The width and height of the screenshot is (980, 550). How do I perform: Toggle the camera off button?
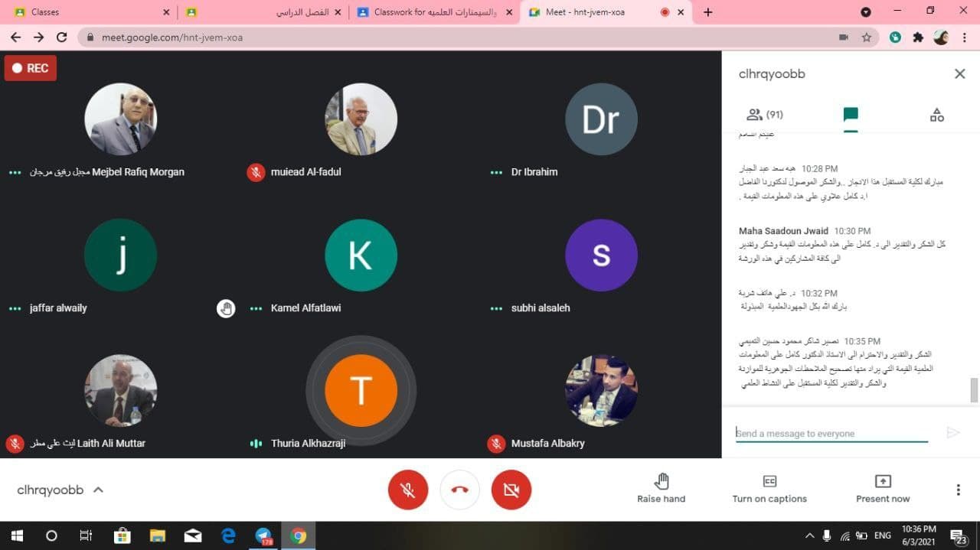511,490
